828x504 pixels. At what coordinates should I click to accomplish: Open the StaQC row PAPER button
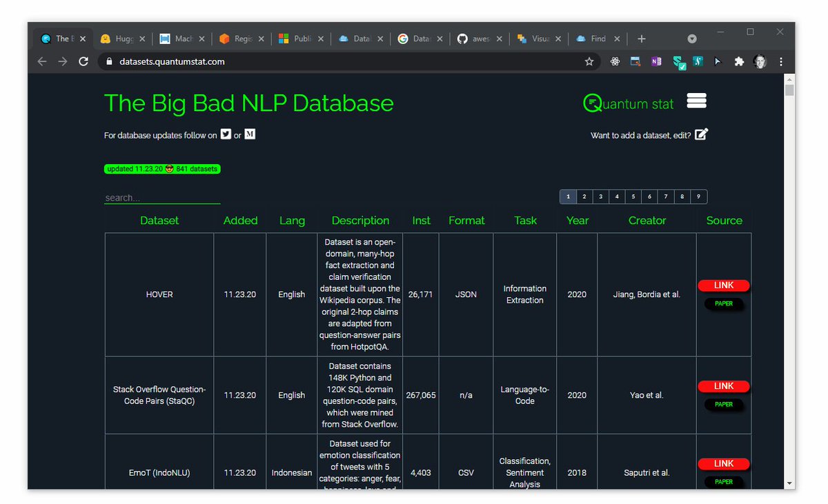click(x=724, y=404)
